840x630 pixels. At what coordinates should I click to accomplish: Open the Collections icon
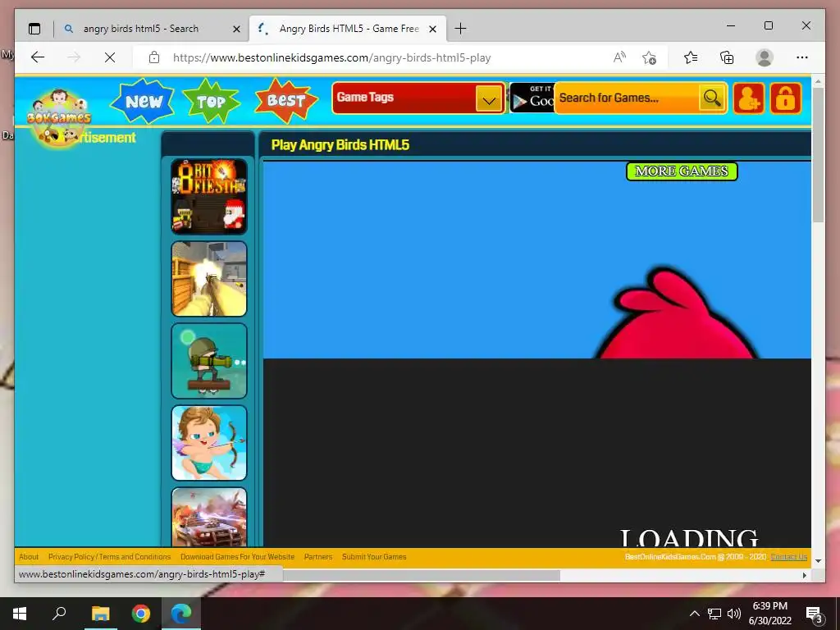pyautogui.click(x=727, y=57)
